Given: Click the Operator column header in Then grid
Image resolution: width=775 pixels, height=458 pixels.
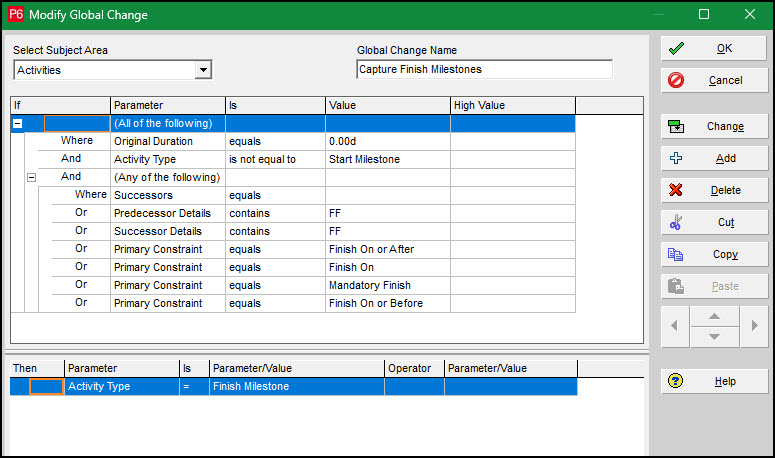Looking at the screenshot, I should (414, 368).
